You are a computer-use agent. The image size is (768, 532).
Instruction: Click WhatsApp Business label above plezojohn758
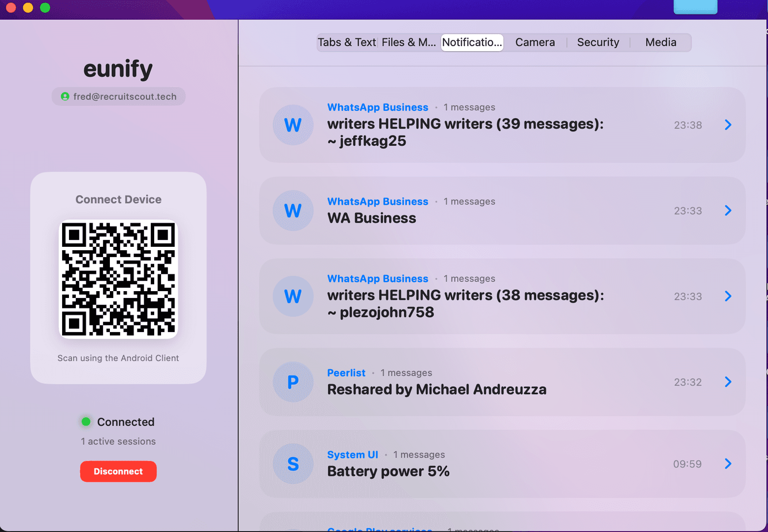[378, 279]
